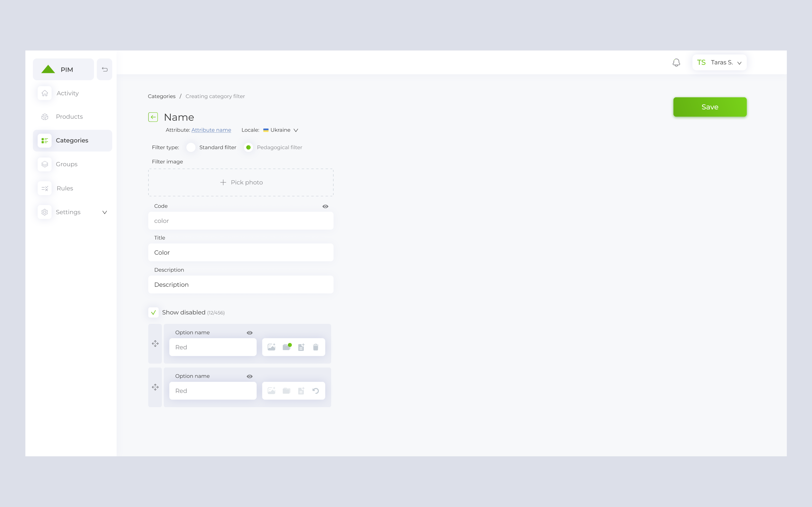Uncheck the Show disabled checkbox
The height and width of the screenshot is (507, 812).
pyautogui.click(x=153, y=312)
